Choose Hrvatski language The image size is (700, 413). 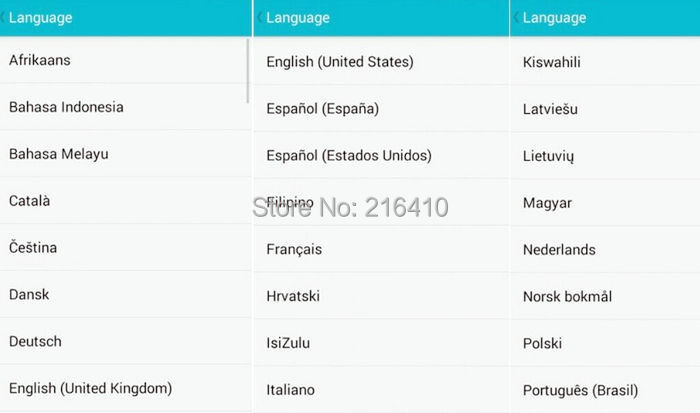pyautogui.click(x=294, y=296)
